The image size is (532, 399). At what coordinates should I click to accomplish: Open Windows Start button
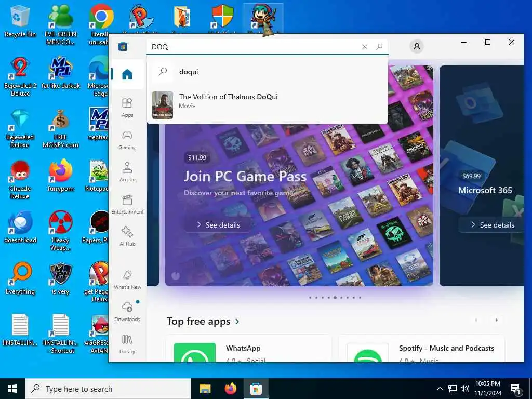12,389
